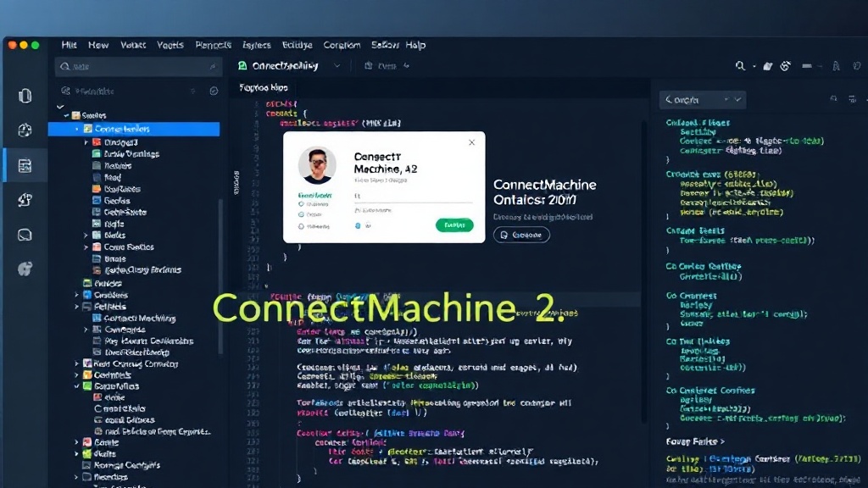Image resolution: width=868 pixels, height=488 pixels.
Task: Click the run configuration icon next to the project dropdown
Action: tap(368, 66)
